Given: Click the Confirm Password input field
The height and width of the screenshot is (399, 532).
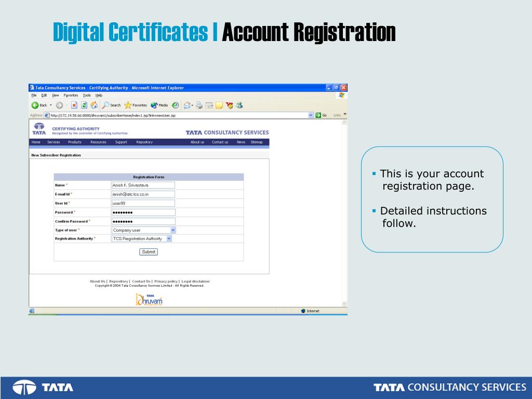Looking at the screenshot, I should pyautogui.click(x=143, y=221).
